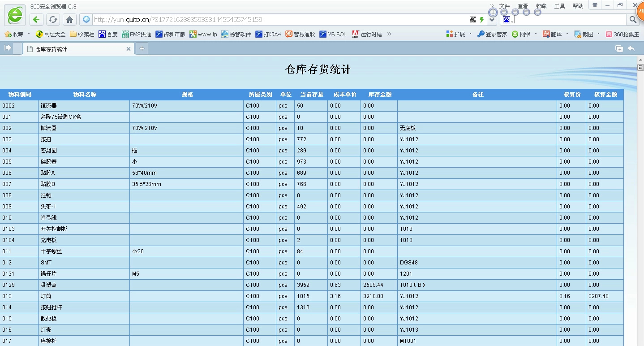The image size is (644, 346).
Task: Refresh the page with the reload icon
Action: click(x=53, y=20)
